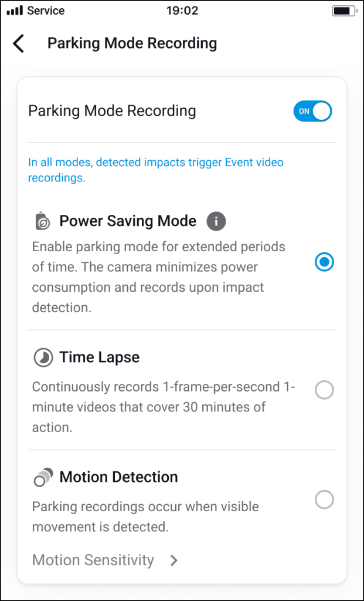Choose the Motion Detection radio button

324,500
